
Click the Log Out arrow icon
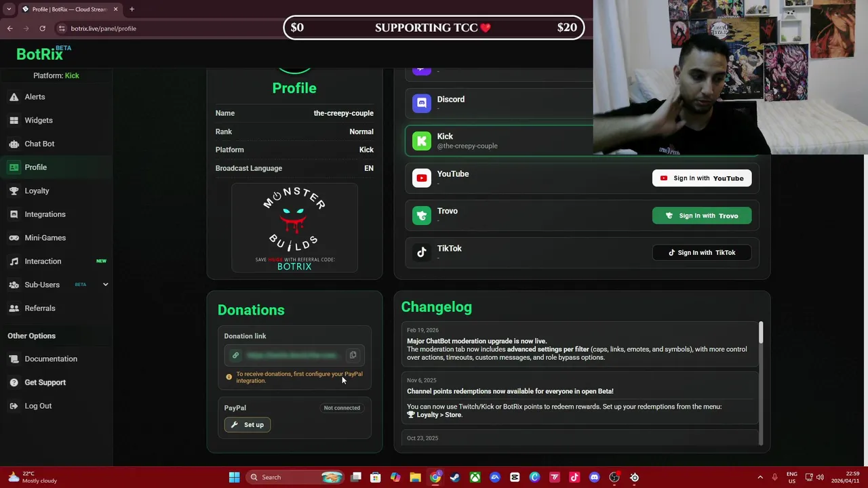[14, 406]
